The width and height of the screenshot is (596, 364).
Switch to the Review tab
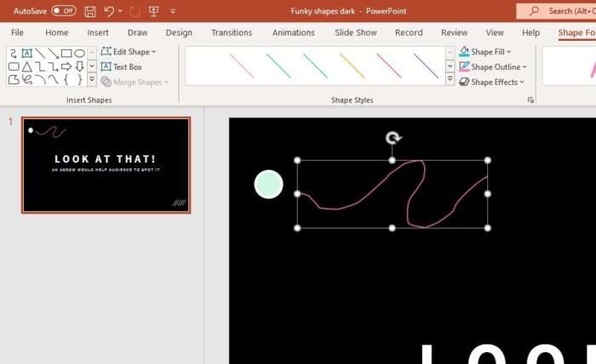click(454, 32)
